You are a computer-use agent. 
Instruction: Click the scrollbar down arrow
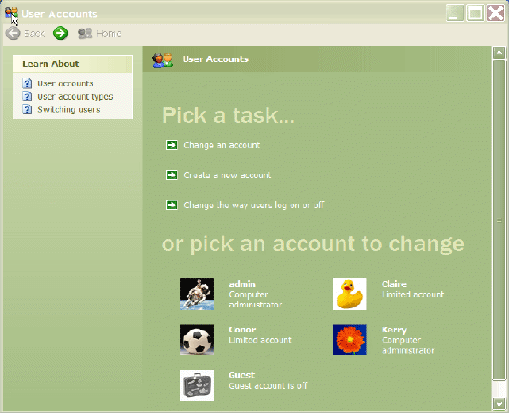coord(499,404)
